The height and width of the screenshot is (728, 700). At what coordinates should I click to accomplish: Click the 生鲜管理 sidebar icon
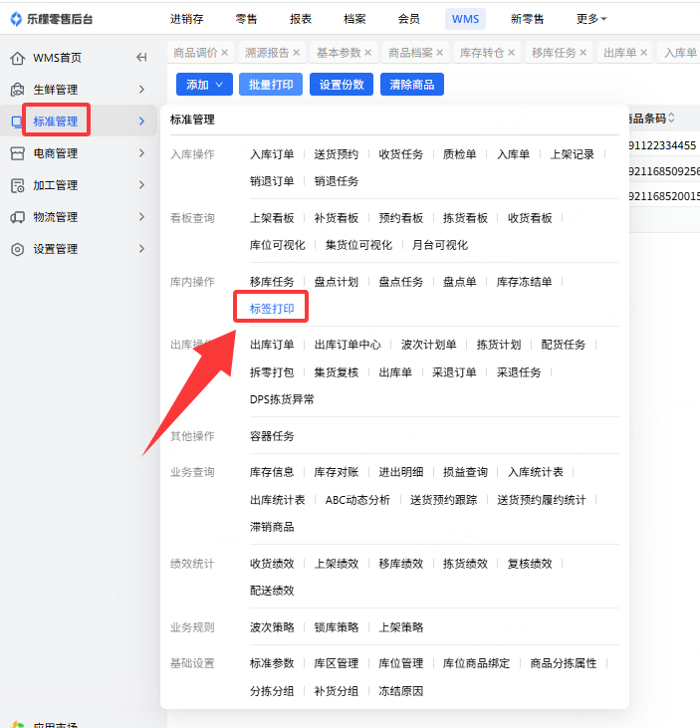[17, 90]
